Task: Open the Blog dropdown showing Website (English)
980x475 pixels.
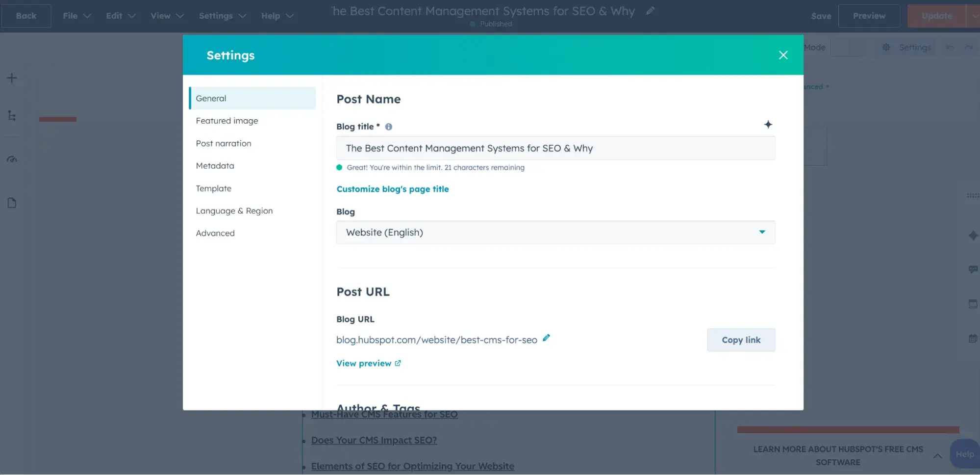Action: click(x=555, y=232)
